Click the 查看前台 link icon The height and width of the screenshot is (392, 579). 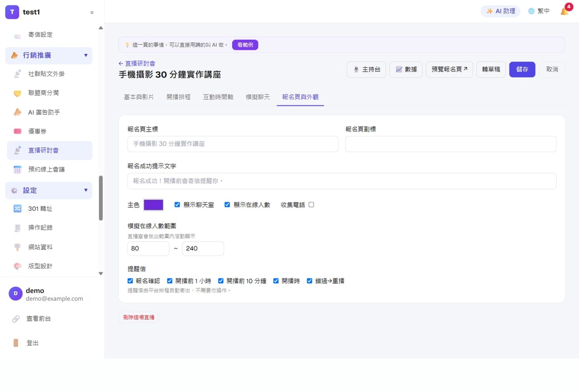(x=16, y=319)
